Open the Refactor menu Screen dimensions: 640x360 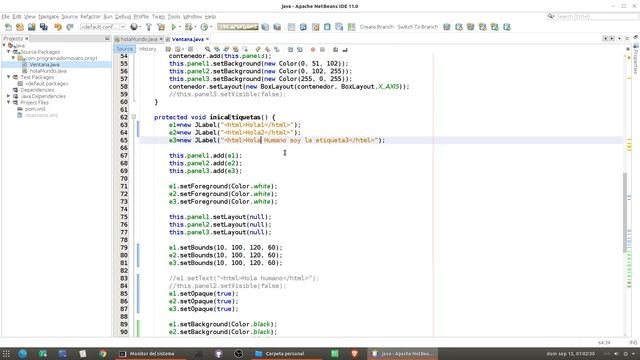90,17
